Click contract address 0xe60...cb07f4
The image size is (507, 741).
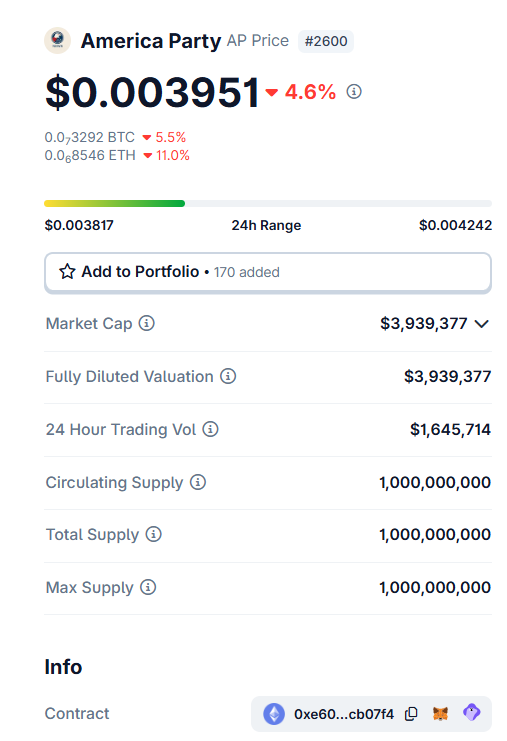click(x=344, y=714)
